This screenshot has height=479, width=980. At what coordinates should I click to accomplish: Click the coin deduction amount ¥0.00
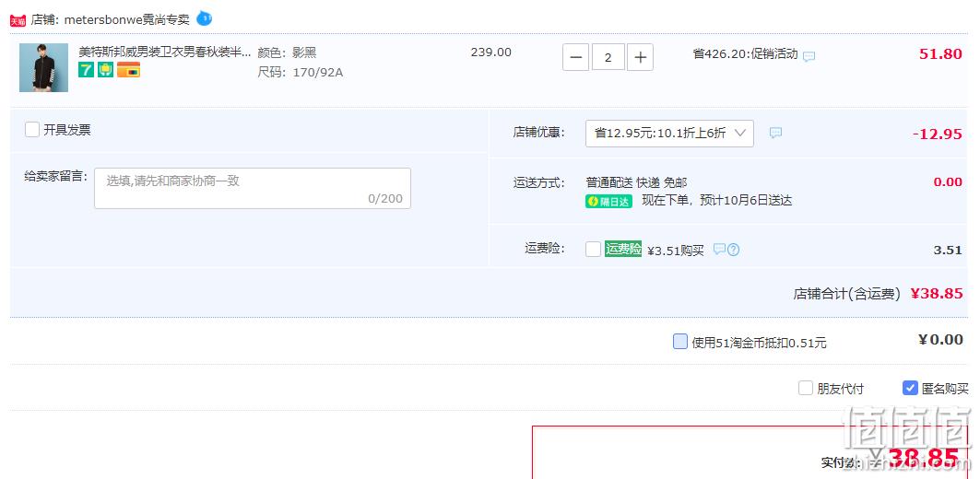pos(940,340)
